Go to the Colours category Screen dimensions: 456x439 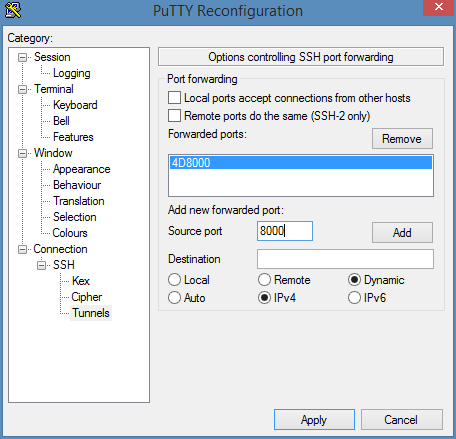[70, 233]
